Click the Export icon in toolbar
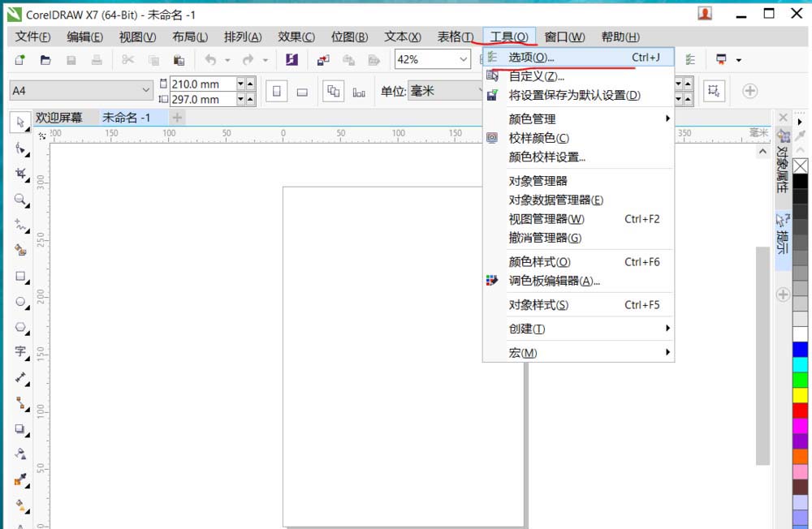This screenshot has height=529, width=812. (x=348, y=60)
